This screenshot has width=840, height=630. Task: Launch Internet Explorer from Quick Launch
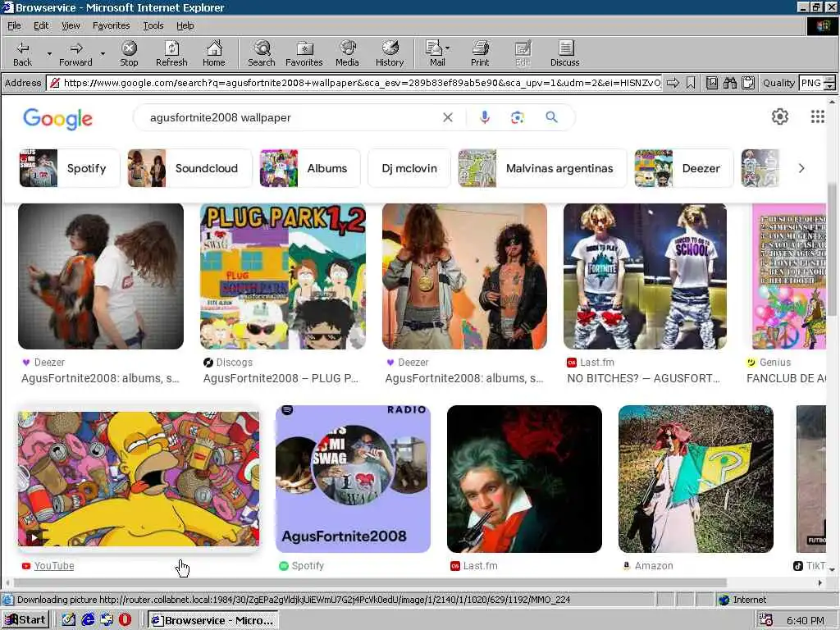88,620
